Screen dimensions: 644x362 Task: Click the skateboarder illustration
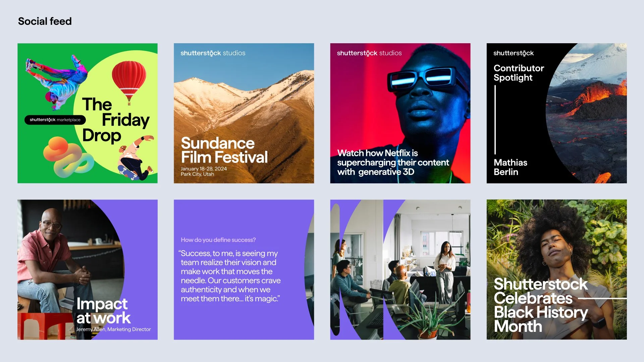(135, 158)
